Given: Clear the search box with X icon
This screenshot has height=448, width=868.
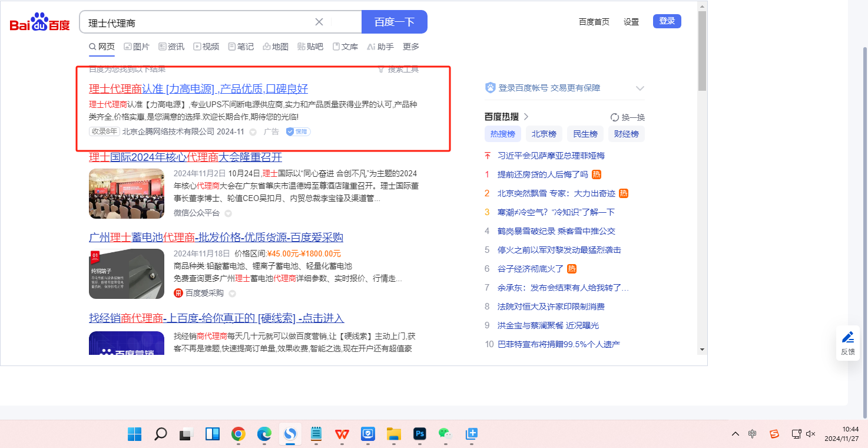Looking at the screenshot, I should click(319, 22).
